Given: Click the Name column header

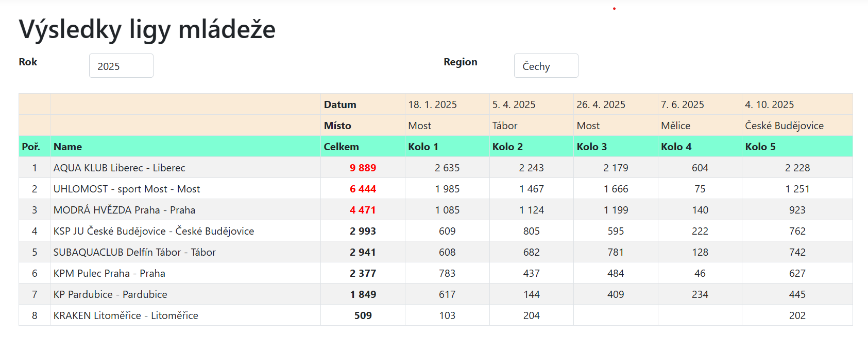Looking at the screenshot, I should tap(67, 147).
